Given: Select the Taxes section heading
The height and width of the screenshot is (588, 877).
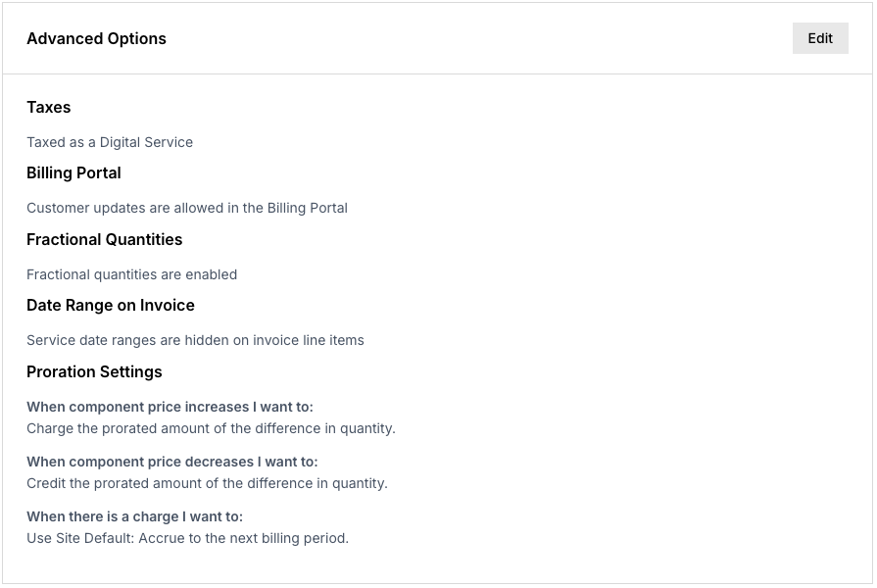Looking at the screenshot, I should click(48, 108).
